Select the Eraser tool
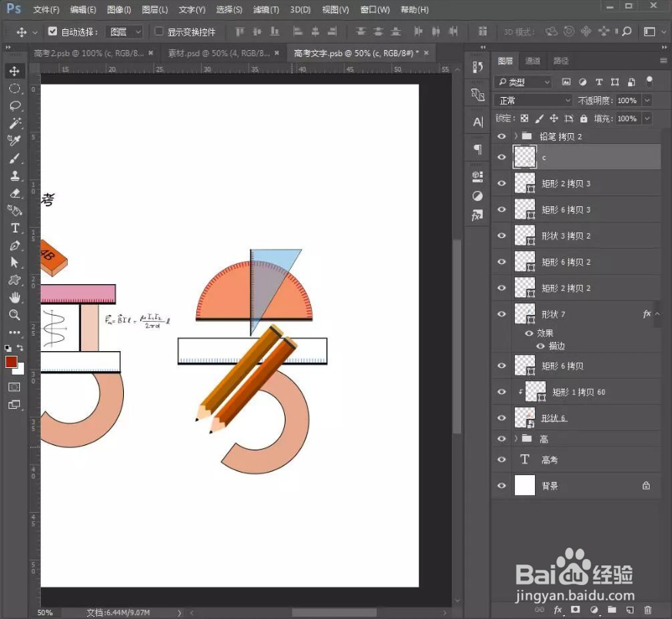The width and height of the screenshot is (672, 619). click(14, 193)
